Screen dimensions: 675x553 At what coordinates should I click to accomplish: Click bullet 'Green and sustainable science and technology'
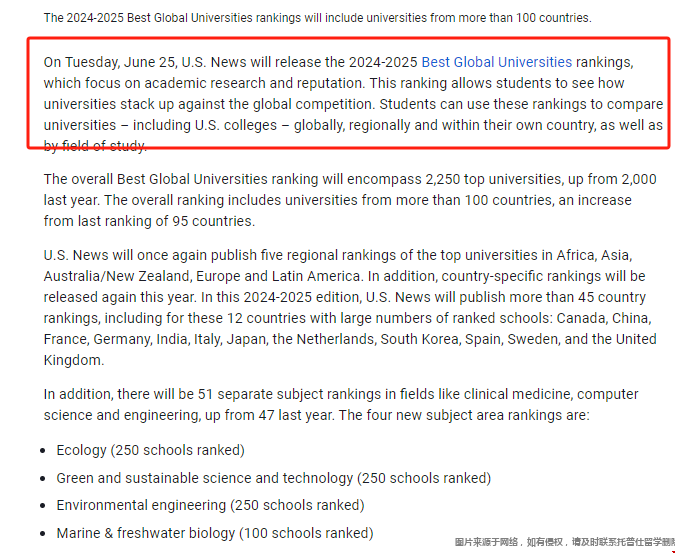point(274,478)
